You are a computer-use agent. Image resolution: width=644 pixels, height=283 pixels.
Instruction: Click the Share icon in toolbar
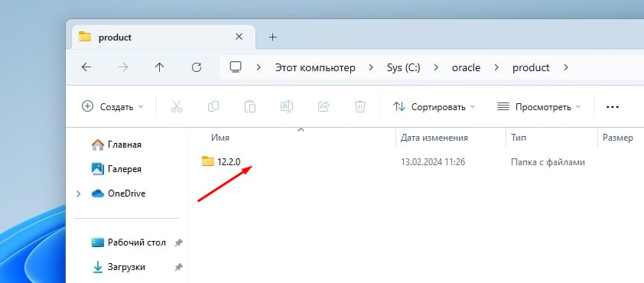(x=324, y=107)
